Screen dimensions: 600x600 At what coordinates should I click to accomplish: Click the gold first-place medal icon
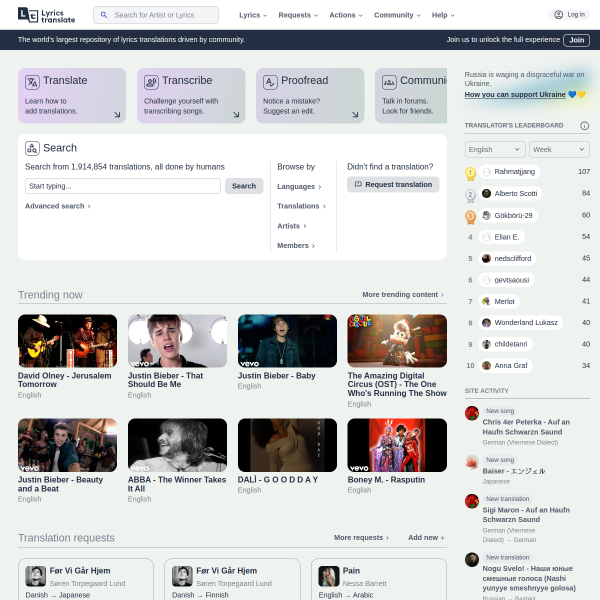[470, 172]
